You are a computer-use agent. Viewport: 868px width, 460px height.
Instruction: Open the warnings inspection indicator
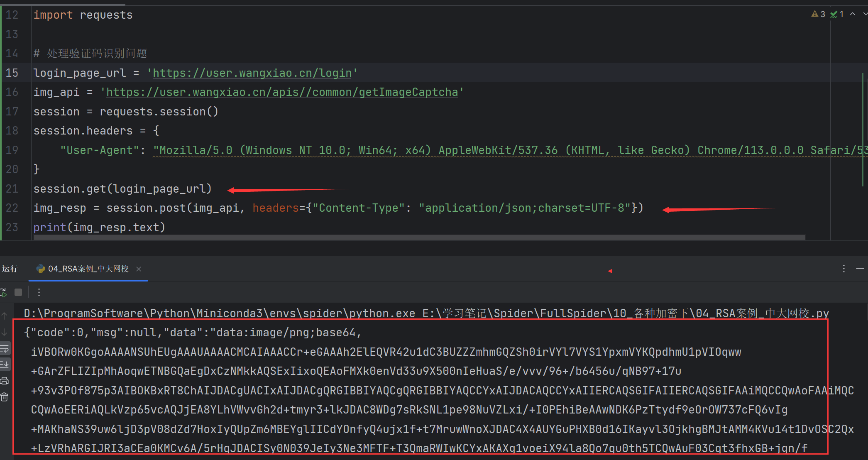(818, 14)
